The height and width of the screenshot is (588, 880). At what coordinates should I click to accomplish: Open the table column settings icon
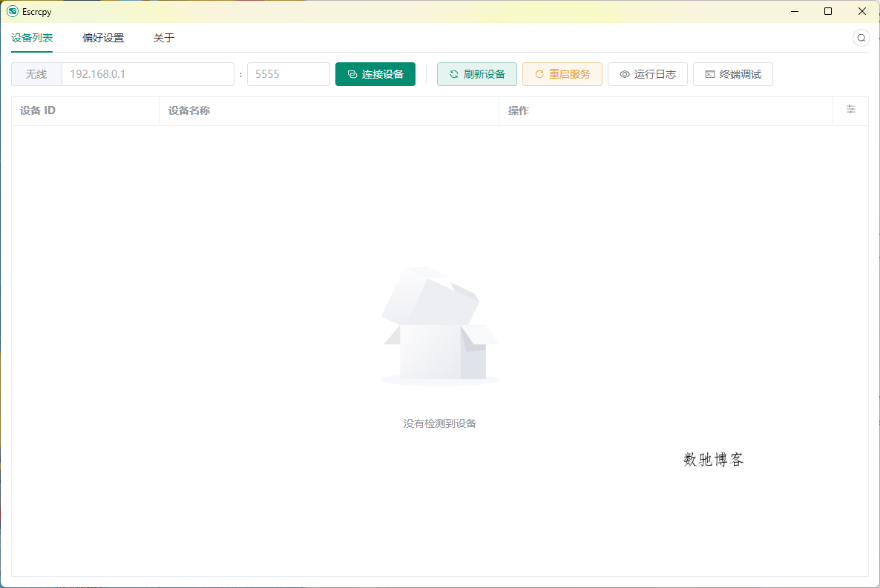(851, 110)
